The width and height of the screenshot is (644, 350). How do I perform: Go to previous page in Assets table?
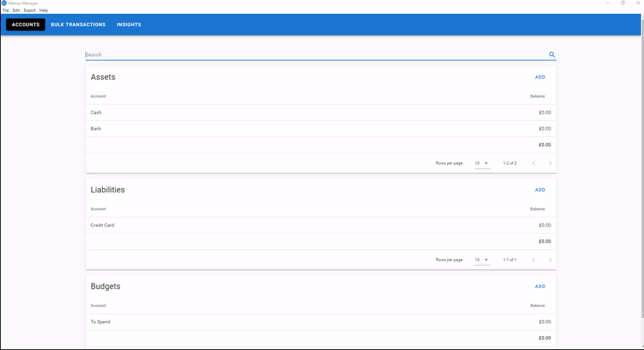[534, 163]
